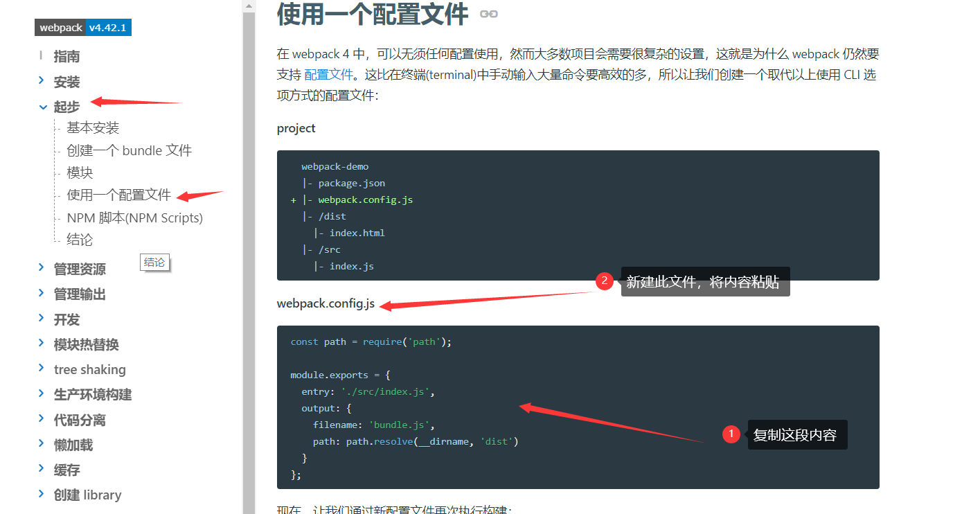Select the 创建一个 bundle 文件 entry

(129, 150)
